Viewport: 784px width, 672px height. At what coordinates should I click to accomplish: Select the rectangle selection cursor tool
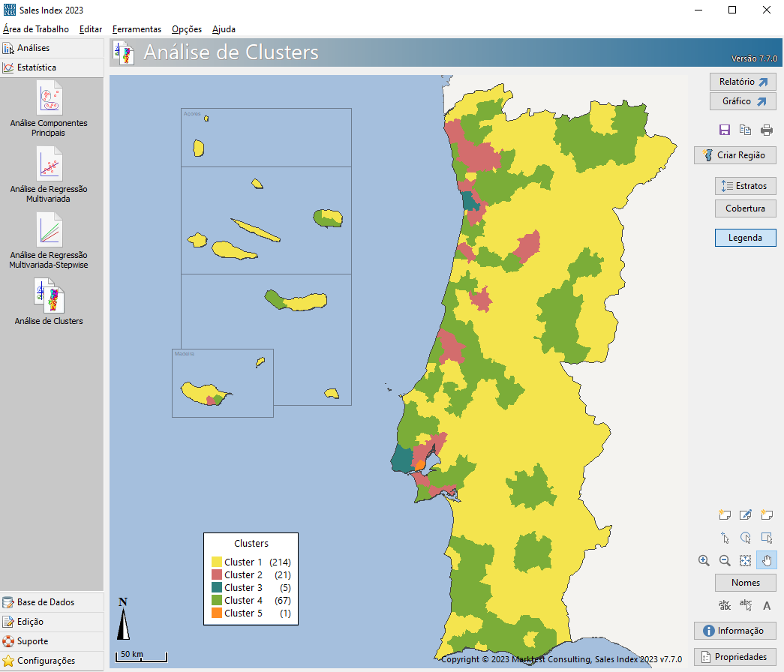coord(766,538)
